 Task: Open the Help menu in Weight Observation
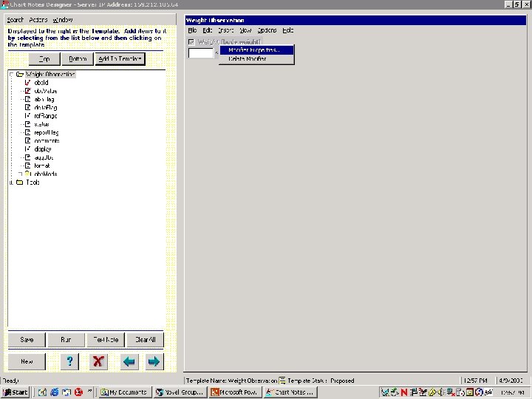tap(288, 30)
